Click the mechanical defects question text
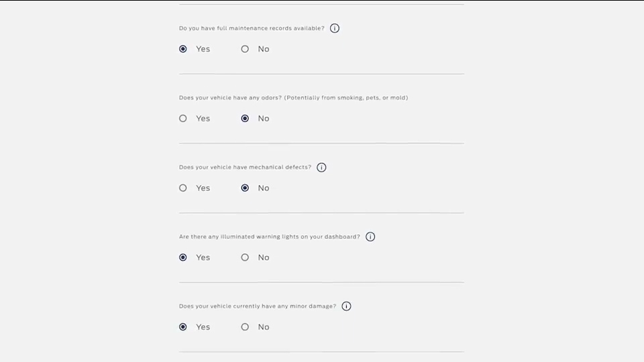This screenshot has width=644, height=362. point(246,167)
